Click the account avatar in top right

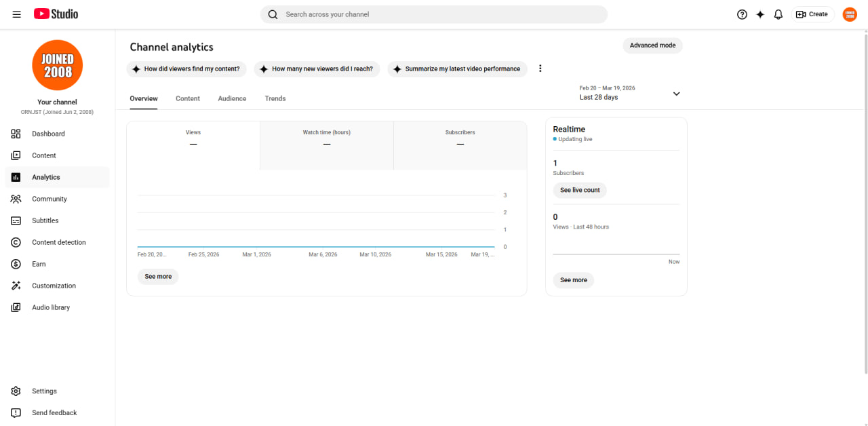point(850,14)
